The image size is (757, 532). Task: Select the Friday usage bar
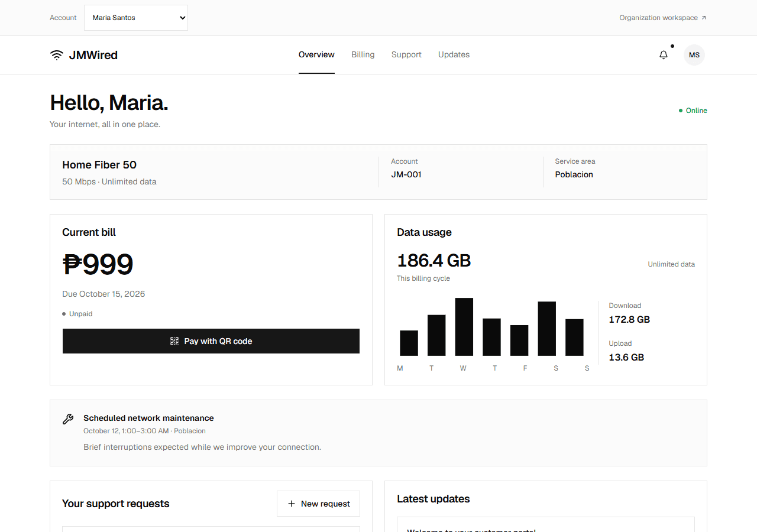[519, 340]
